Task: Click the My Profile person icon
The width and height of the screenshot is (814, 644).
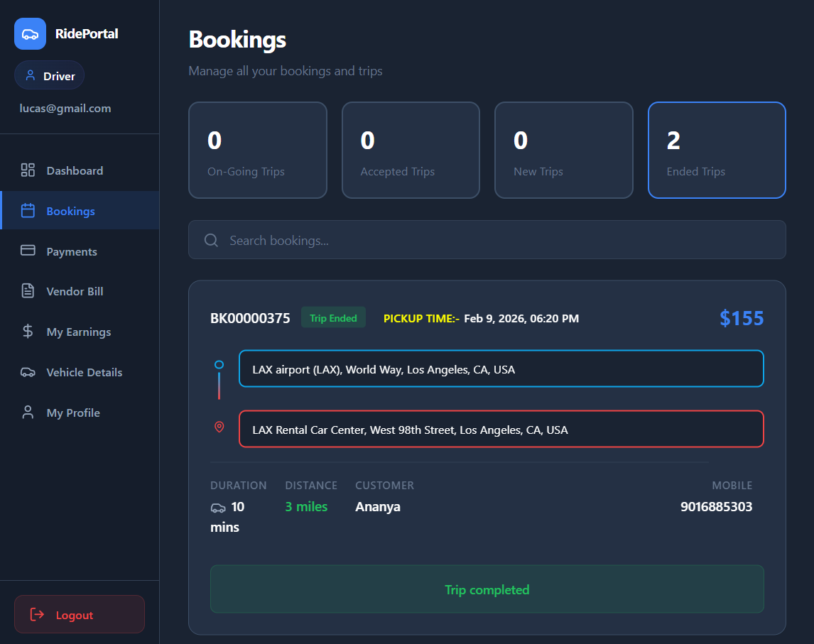Action: click(x=28, y=413)
